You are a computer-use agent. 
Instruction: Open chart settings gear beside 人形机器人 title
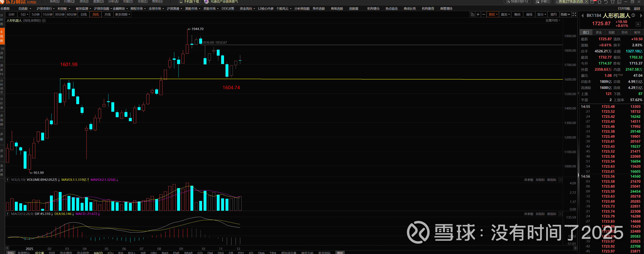(44, 21)
